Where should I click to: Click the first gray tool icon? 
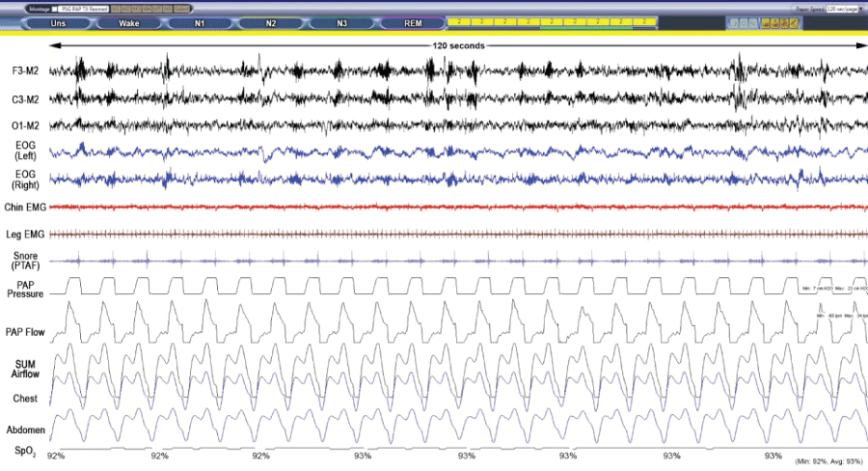pos(734,22)
